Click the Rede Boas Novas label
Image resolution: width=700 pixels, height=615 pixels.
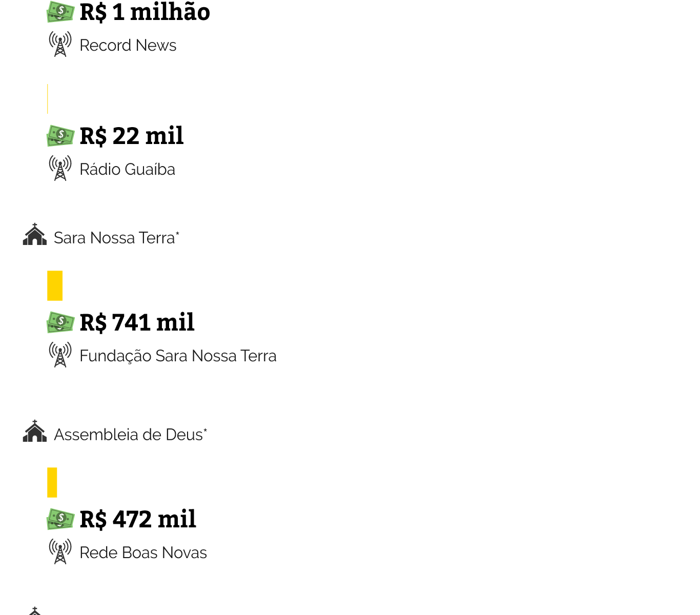[143, 553]
